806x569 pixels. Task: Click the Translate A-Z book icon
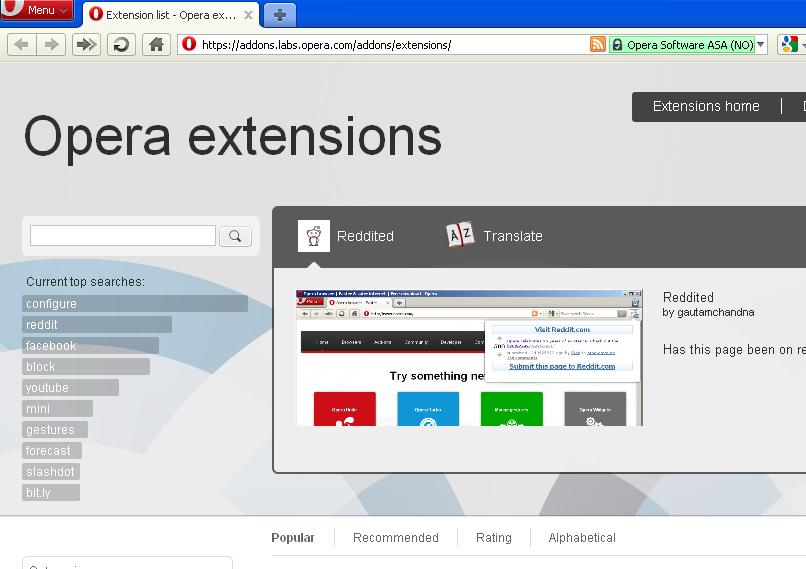(x=460, y=235)
